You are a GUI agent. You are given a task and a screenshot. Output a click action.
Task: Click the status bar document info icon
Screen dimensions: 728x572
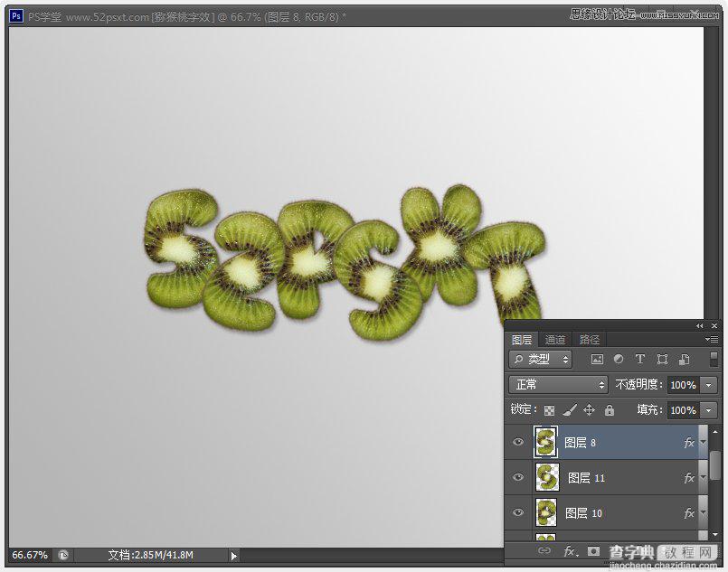[63, 555]
